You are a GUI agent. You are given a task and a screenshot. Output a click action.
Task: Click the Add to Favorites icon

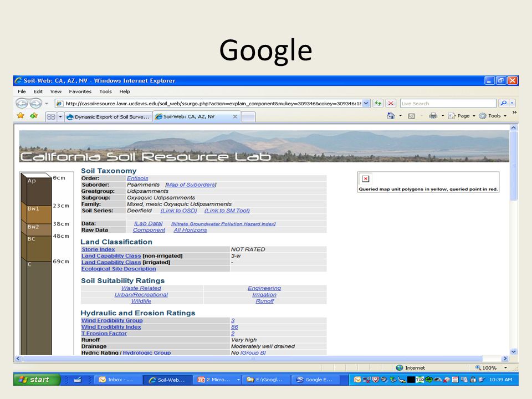pyautogui.click(x=34, y=116)
